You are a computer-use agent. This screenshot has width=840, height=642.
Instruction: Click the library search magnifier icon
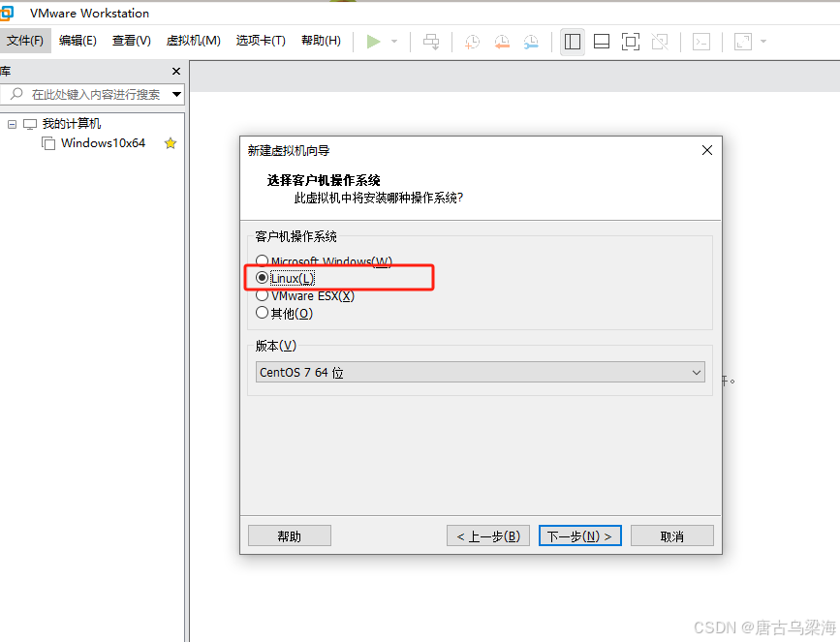(16, 94)
